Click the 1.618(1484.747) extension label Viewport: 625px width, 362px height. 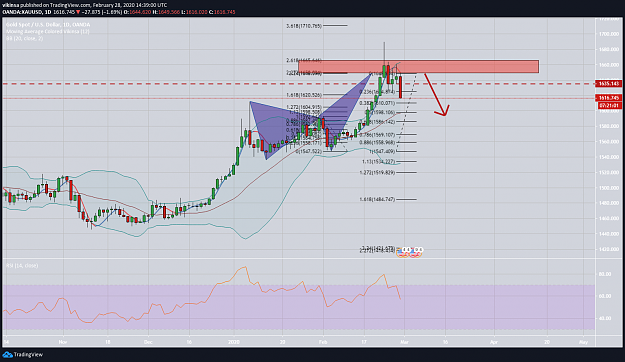377,199
